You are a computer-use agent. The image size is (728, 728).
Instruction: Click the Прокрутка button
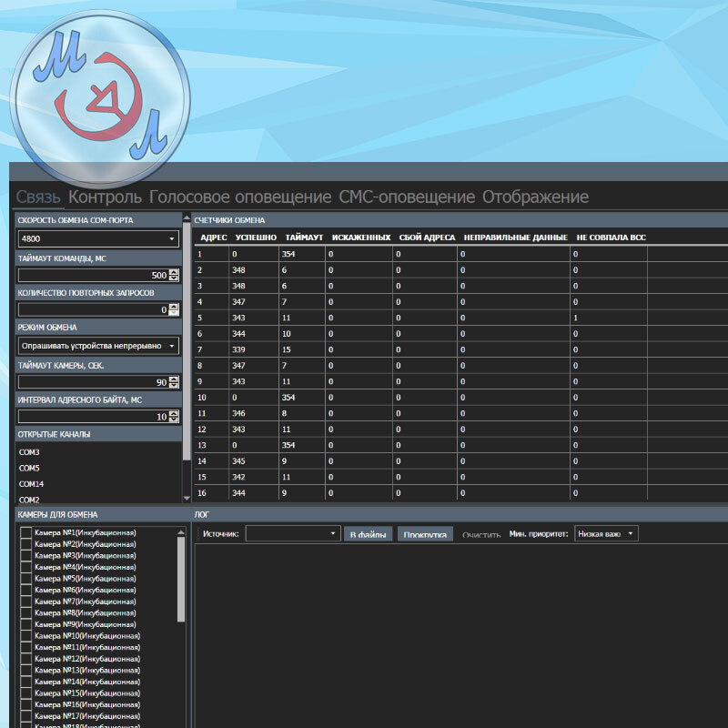click(425, 534)
